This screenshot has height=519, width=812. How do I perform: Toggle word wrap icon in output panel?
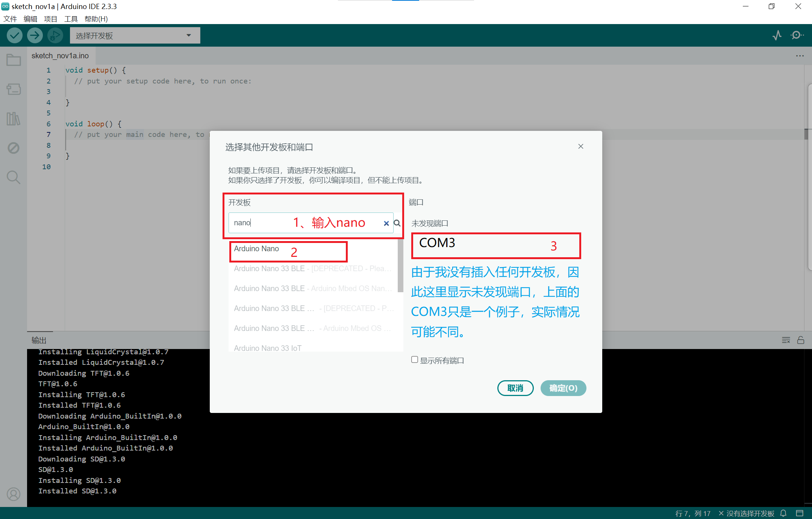tap(786, 340)
